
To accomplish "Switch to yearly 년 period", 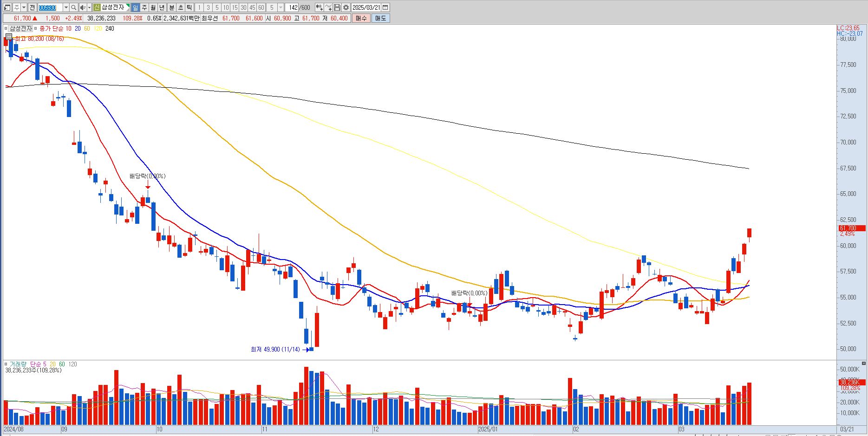I will (162, 7).
